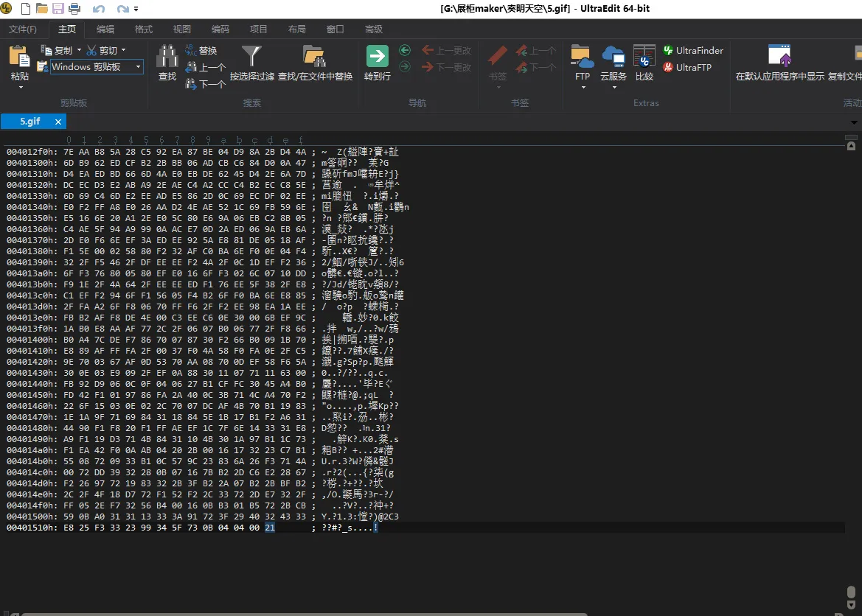This screenshot has width=862, height=616.
Task: Switch to the 主页 ribbon tab
Action: click(67, 29)
